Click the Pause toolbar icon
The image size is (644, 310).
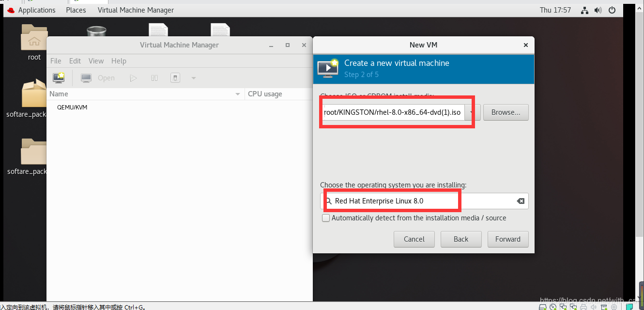154,77
